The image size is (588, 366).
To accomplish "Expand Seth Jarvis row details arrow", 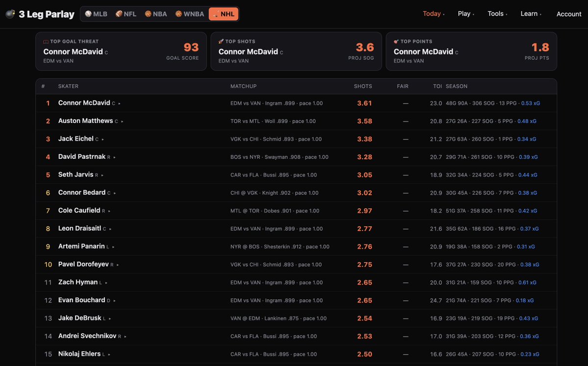I will click(x=102, y=175).
